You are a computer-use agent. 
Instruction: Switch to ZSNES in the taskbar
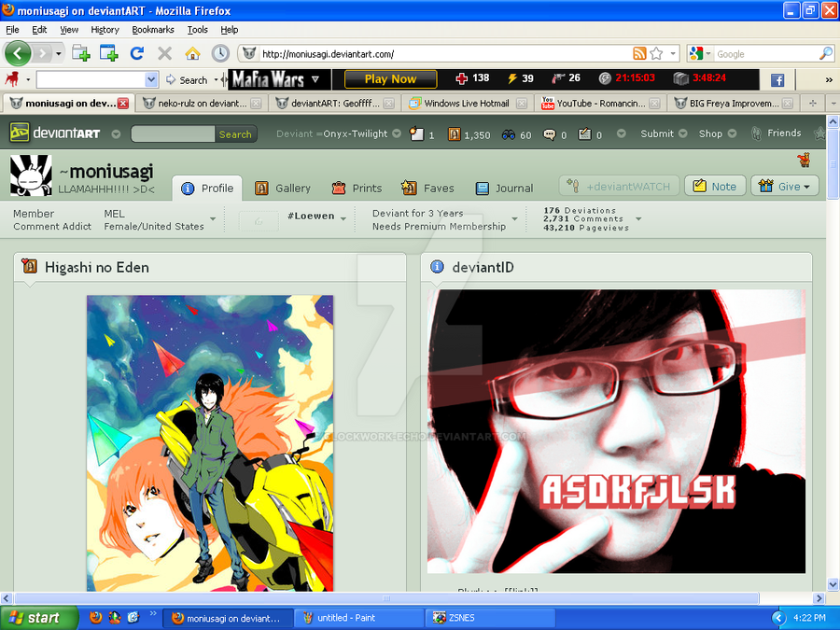pyautogui.click(x=491, y=618)
